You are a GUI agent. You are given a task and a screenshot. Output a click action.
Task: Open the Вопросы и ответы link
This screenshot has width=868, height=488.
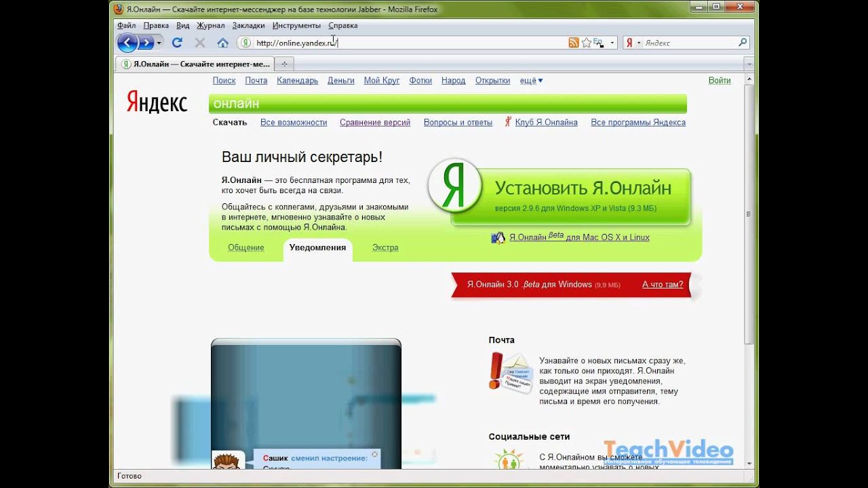tap(458, 122)
